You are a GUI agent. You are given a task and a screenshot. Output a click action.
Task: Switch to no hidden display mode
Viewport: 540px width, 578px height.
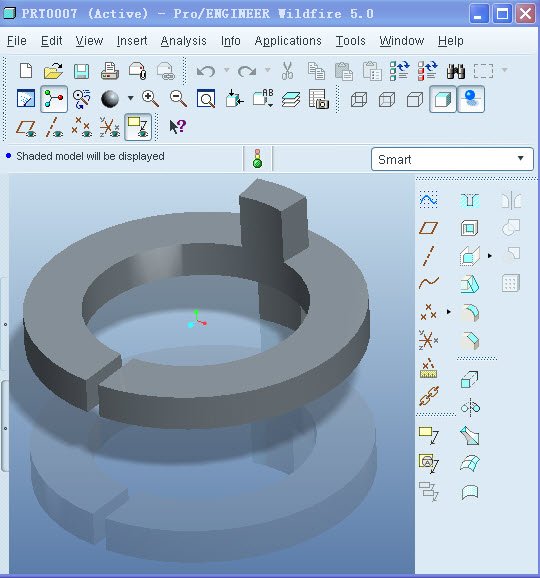[415, 100]
